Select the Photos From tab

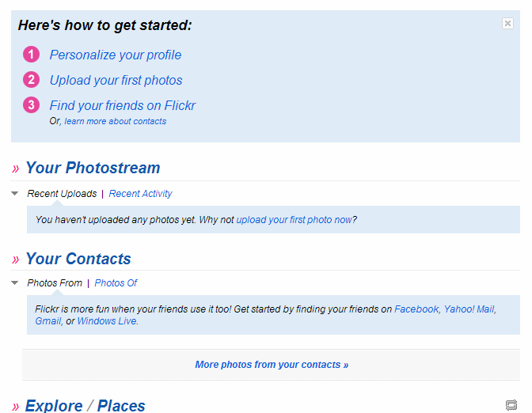pyautogui.click(x=55, y=283)
